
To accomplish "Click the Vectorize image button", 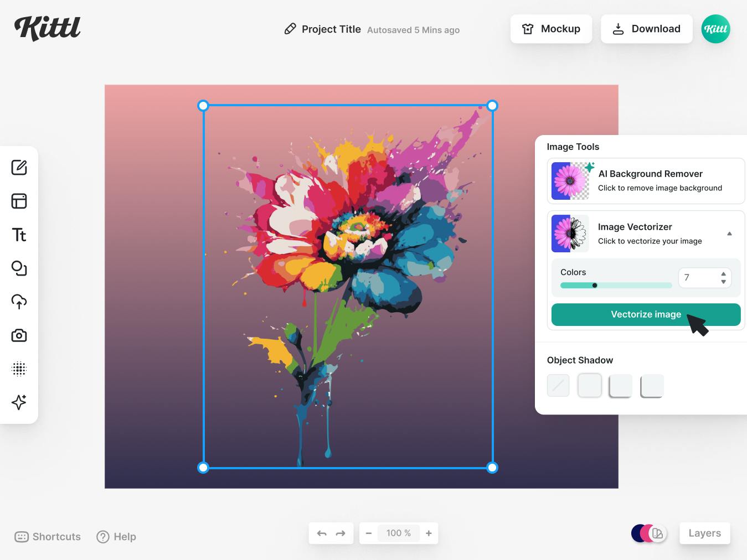I will point(646,314).
